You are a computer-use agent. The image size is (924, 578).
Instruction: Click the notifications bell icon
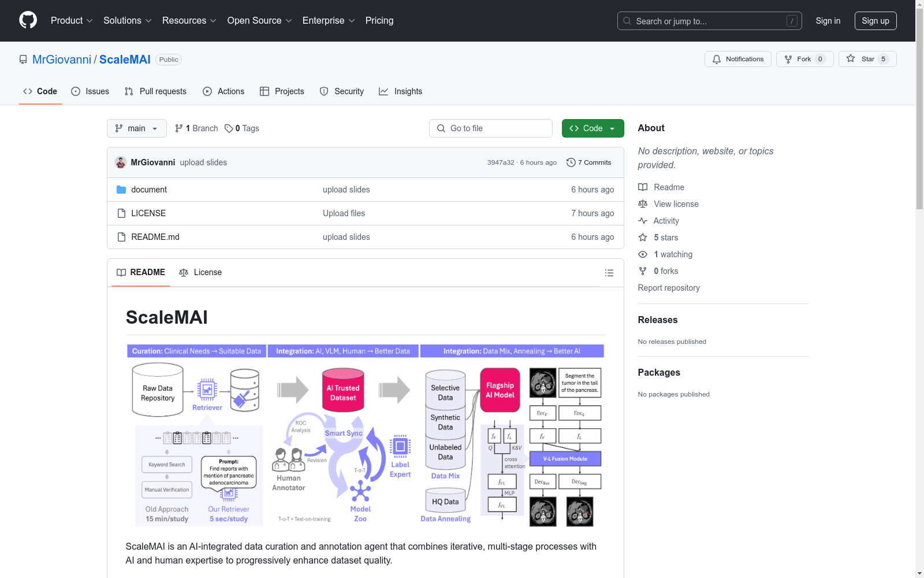tap(717, 59)
